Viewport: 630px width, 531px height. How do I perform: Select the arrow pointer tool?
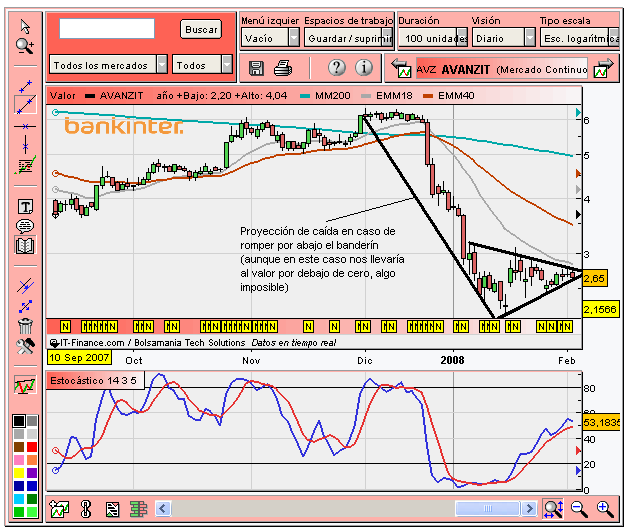tap(25, 27)
